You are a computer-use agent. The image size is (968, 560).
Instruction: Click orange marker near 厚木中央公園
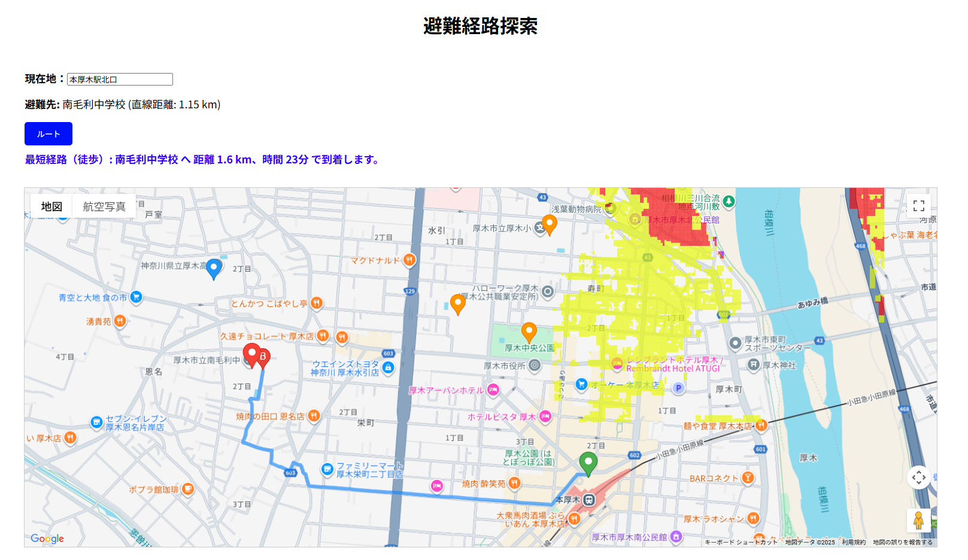coord(529,330)
